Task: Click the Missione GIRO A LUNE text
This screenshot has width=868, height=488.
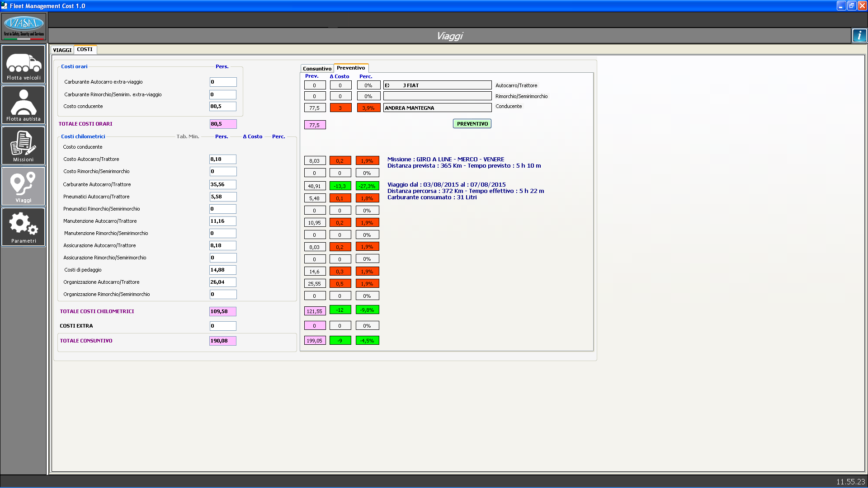Action: [446, 159]
